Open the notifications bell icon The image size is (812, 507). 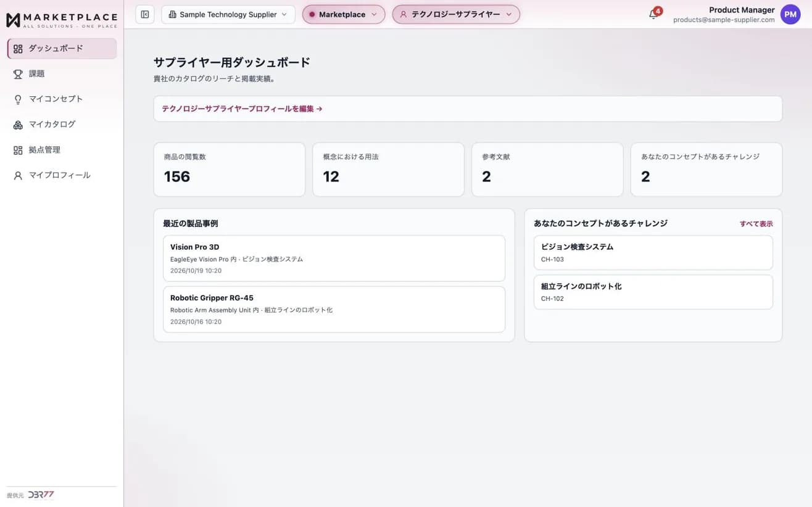pyautogui.click(x=653, y=14)
